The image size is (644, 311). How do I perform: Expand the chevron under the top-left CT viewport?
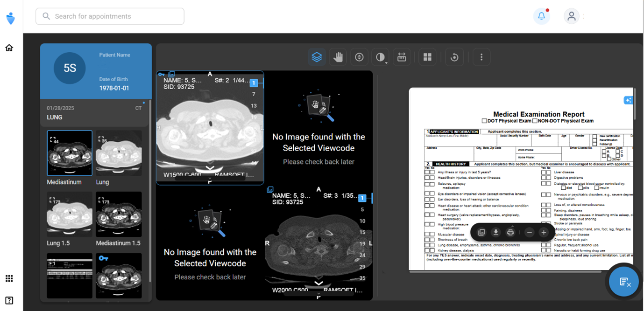tap(210, 168)
